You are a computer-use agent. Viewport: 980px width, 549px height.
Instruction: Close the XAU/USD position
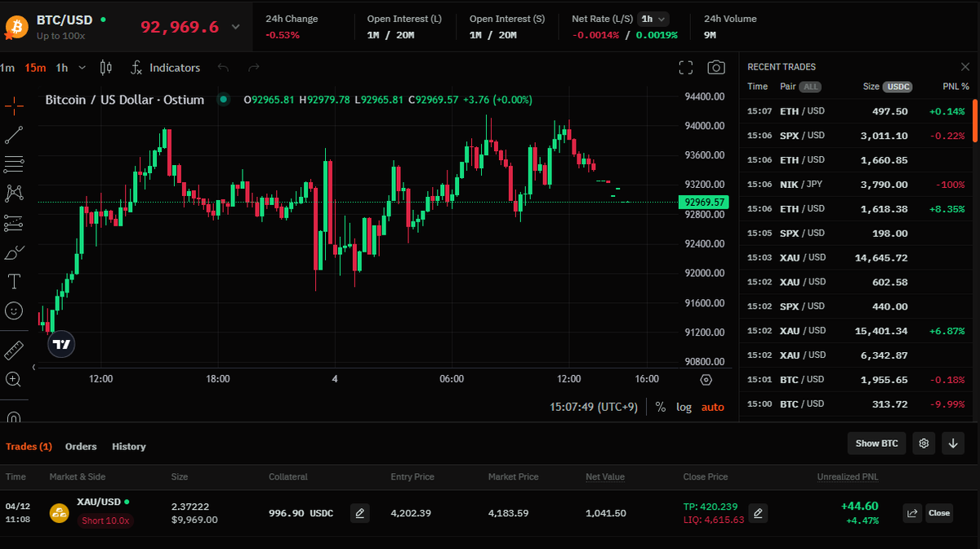tap(939, 513)
